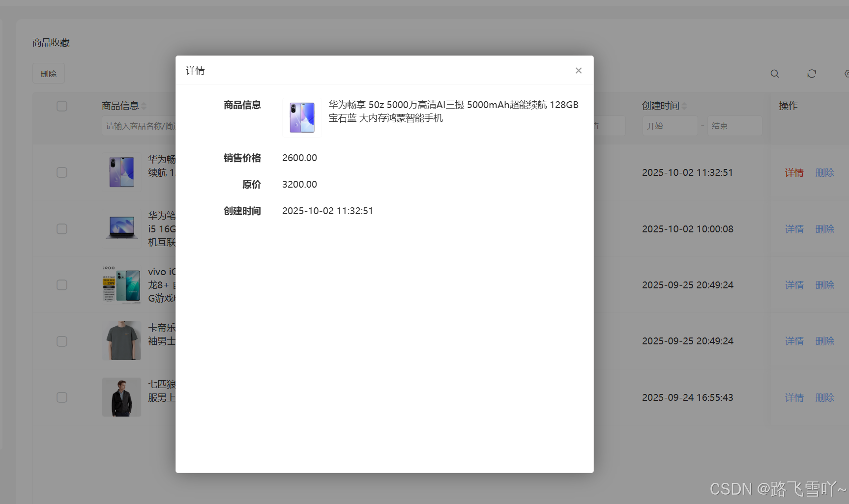The height and width of the screenshot is (504, 849).
Task: Open 详情 for the 2025-10-02 10:00:08 row
Action: (x=794, y=229)
